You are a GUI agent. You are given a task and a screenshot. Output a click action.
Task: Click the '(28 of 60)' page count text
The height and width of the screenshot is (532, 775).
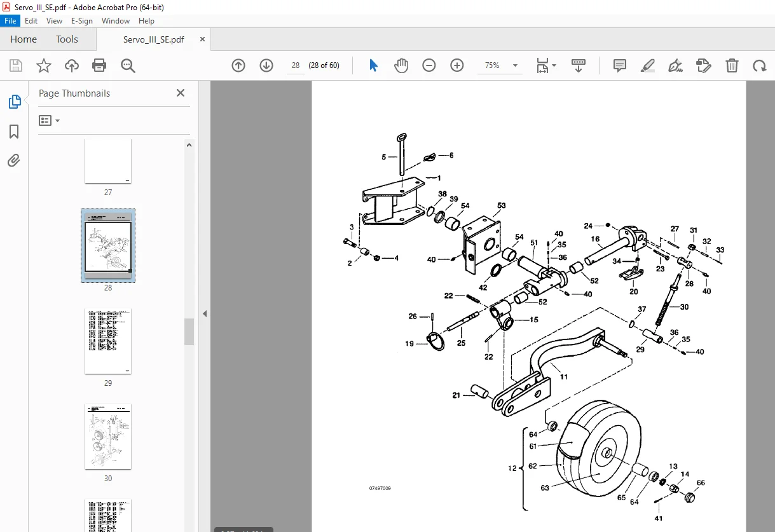point(324,65)
